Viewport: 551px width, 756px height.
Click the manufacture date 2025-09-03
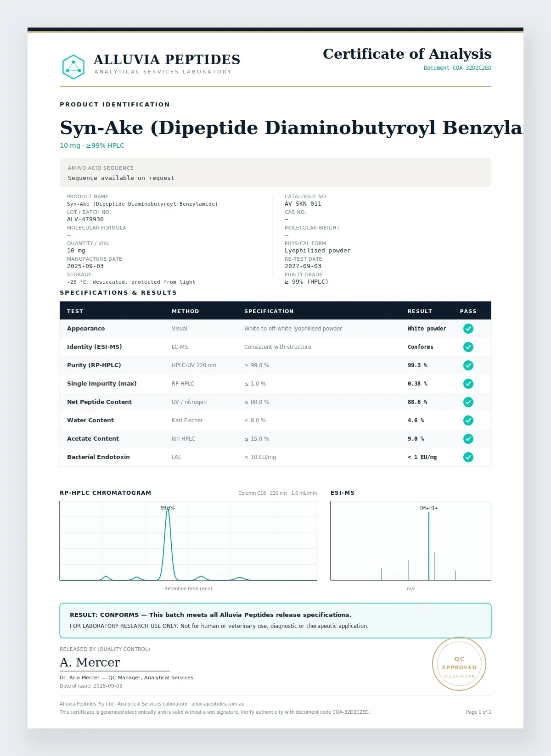85,266
